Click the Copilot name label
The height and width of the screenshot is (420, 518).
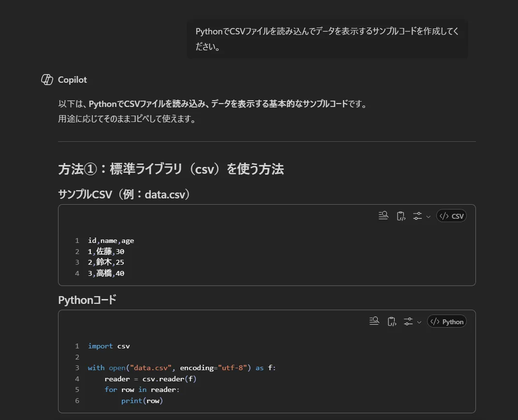tap(72, 79)
